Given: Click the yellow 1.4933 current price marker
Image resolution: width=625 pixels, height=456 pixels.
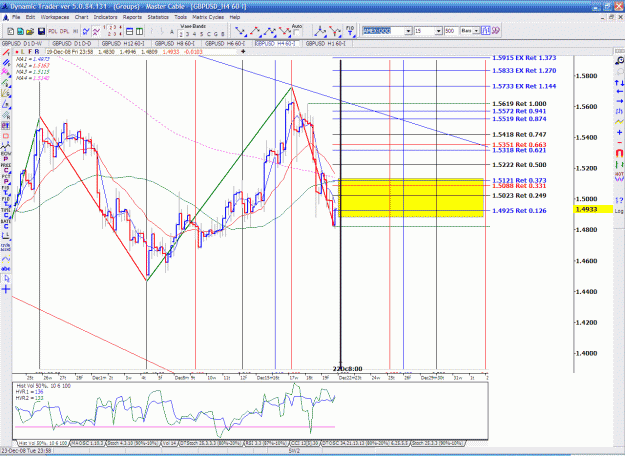Looking at the screenshot, I should pos(592,209).
